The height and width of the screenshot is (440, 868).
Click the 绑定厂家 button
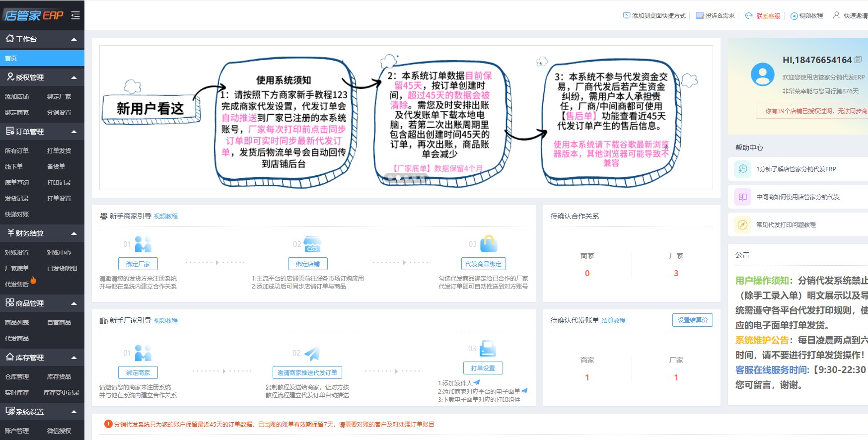pos(138,264)
